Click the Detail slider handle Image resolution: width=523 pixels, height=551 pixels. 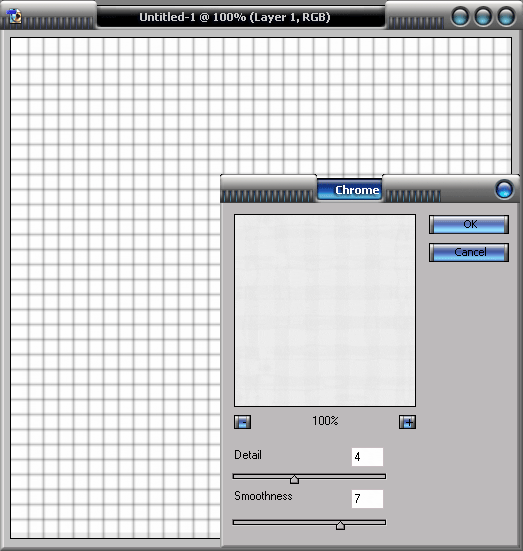click(295, 479)
